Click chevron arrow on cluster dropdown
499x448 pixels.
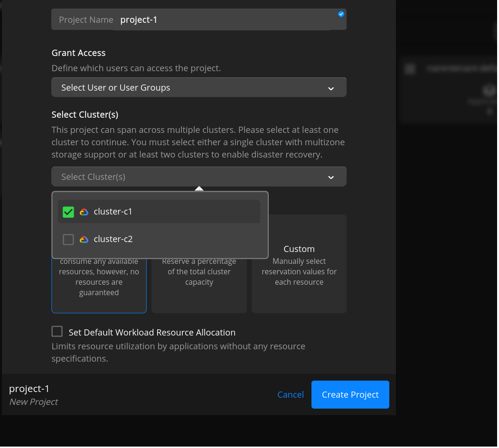331,178
